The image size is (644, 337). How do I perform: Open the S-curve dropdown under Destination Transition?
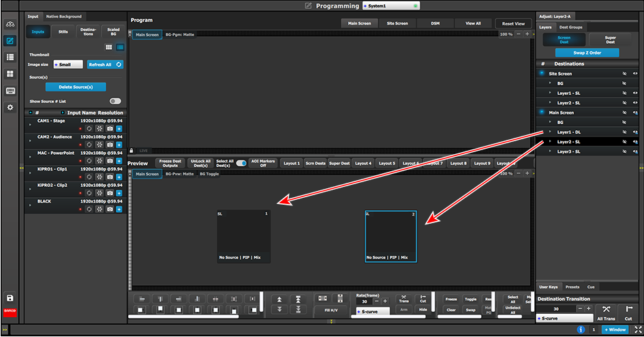coord(565,319)
